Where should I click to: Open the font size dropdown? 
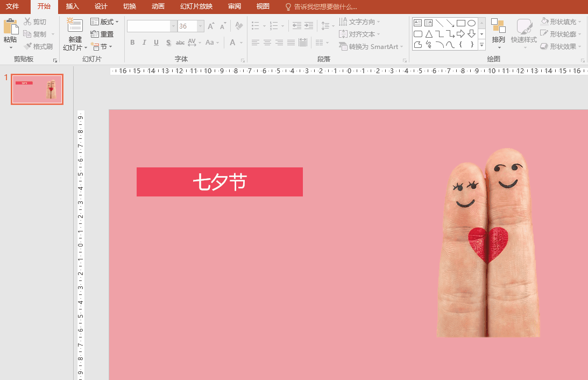tap(201, 26)
